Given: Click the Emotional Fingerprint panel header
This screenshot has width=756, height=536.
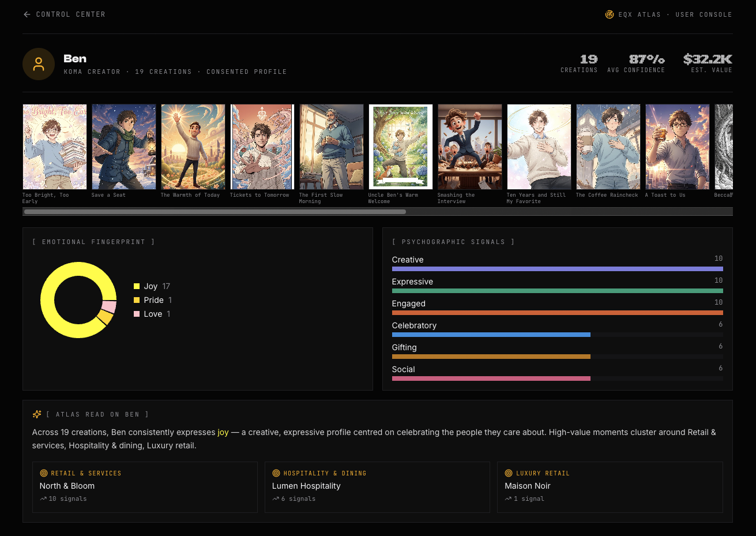Looking at the screenshot, I should [94, 242].
